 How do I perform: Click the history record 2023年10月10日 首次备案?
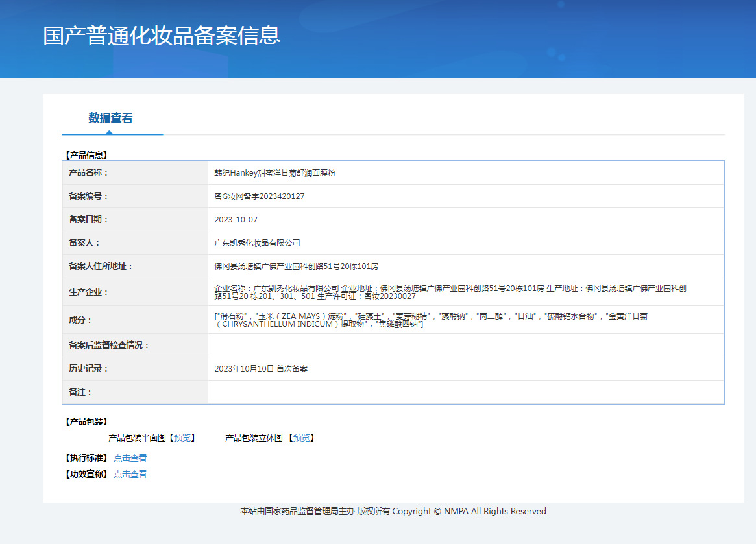pyautogui.click(x=261, y=369)
